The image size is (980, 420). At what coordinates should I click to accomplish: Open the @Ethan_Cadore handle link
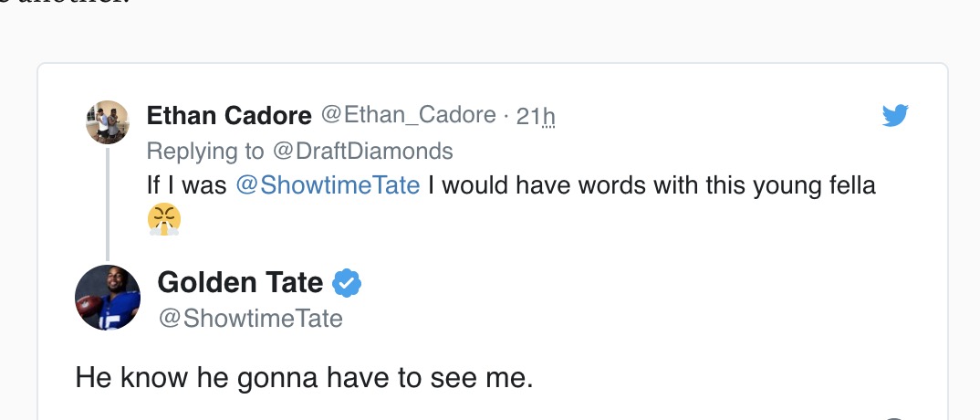408,116
